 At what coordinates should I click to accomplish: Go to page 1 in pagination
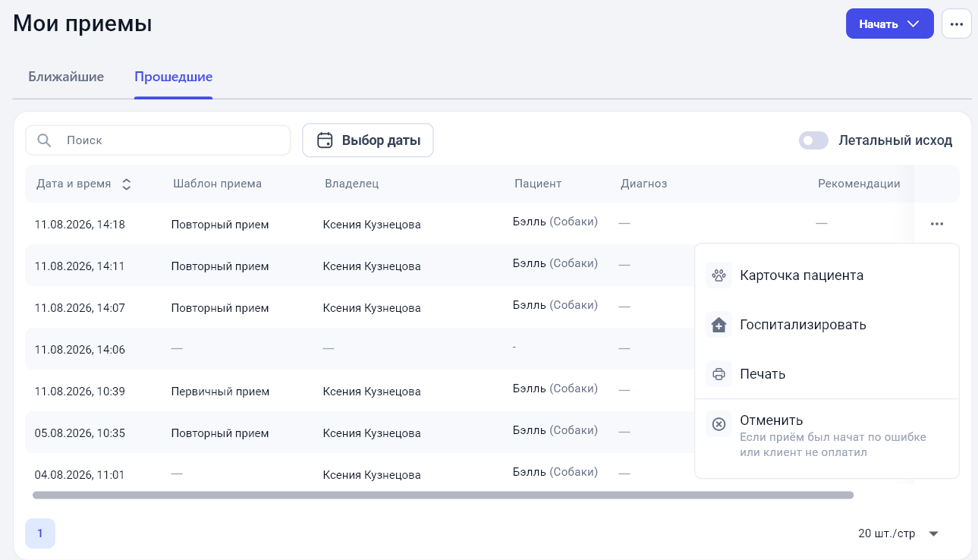[x=40, y=533]
